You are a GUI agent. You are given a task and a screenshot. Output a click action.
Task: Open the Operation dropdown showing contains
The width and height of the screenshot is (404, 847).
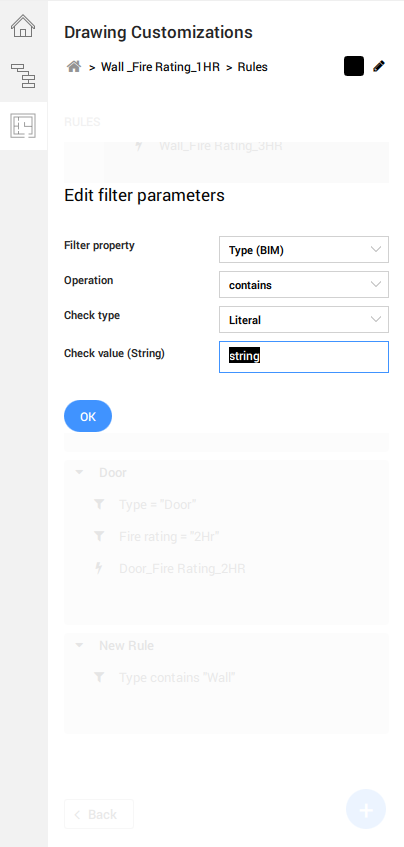coord(304,285)
